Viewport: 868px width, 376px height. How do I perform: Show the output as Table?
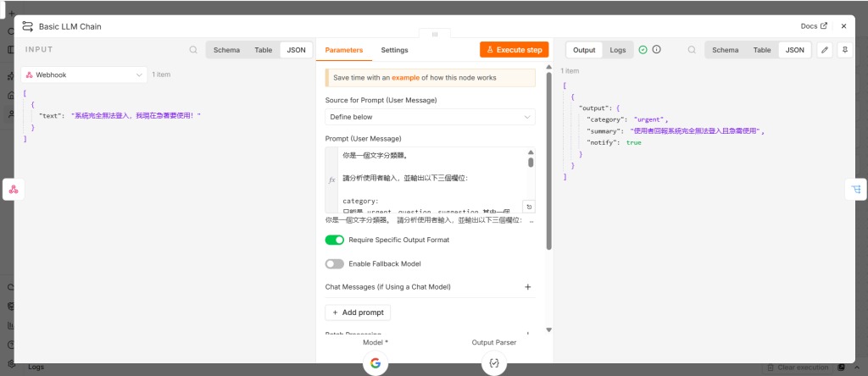(x=762, y=50)
